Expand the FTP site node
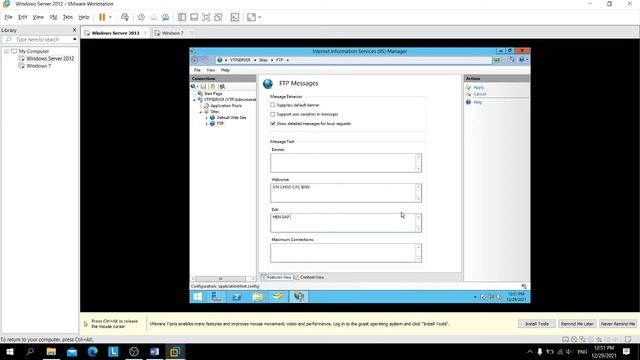The image size is (640, 360). click(x=207, y=124)
